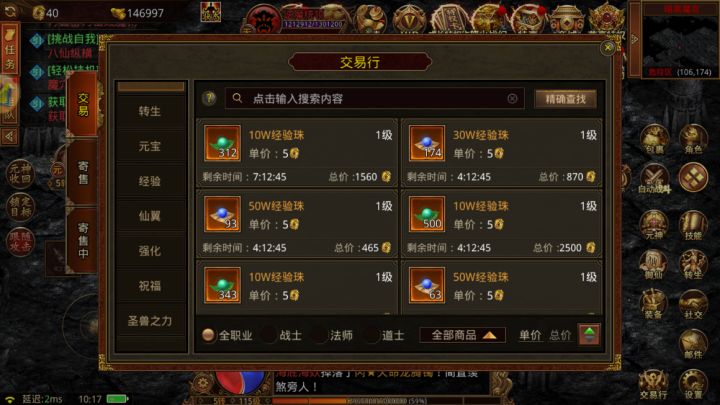
Task: Open the 包裹 bag icon
Action: point(654,139)
